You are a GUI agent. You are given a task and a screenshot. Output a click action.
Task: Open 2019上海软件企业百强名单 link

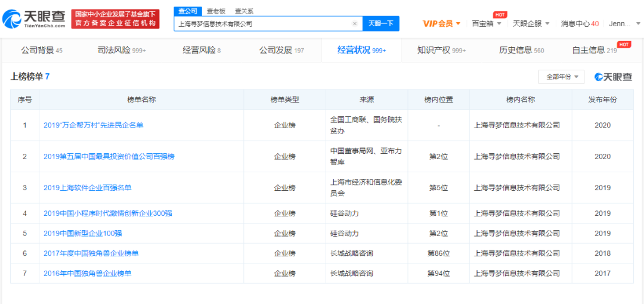click(88, 188)
